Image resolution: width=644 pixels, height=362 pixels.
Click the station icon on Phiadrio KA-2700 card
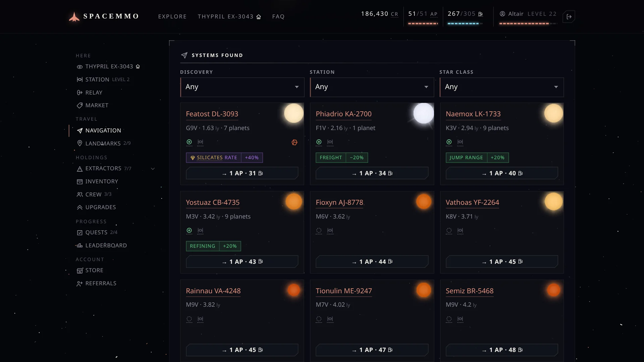click(330, 142)
